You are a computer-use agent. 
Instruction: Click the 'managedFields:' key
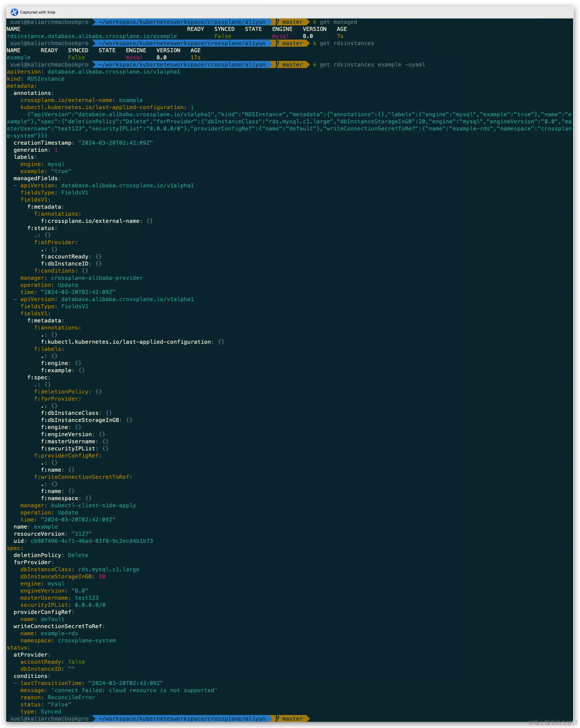37,178
